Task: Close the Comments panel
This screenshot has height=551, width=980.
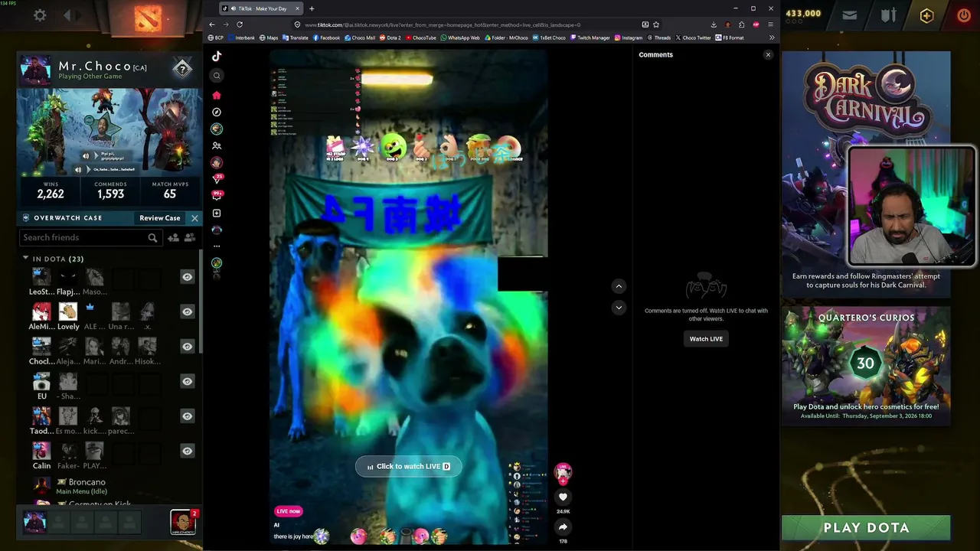Action: coord(768,54)
